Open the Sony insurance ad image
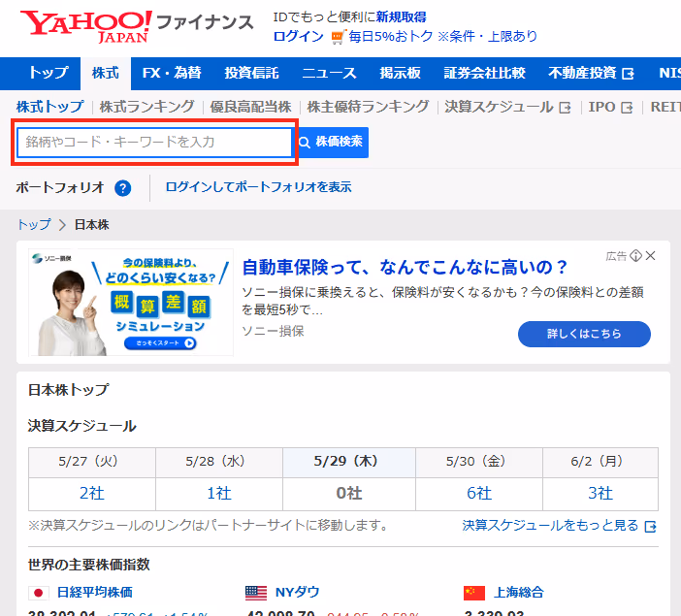The height and width of the screenshot is (616, 681). (131, 303)
